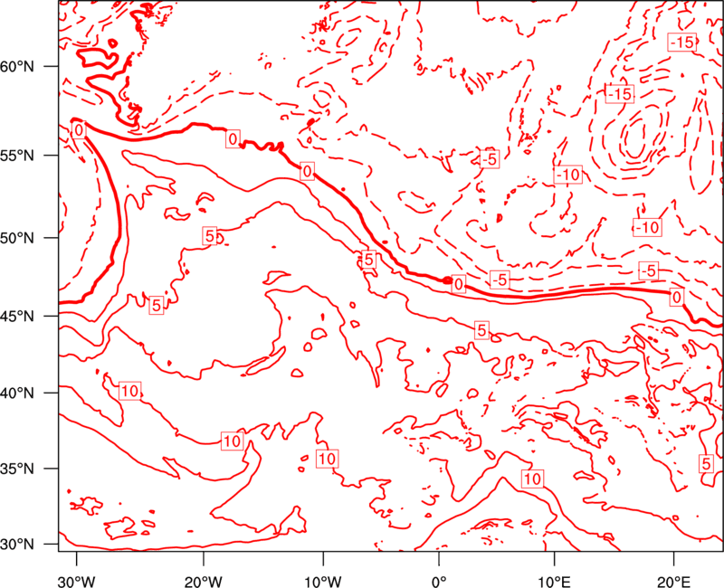Click the 55°N latitude axis label
This screenshot has width=724, height=588.
[x=17, y=156]
